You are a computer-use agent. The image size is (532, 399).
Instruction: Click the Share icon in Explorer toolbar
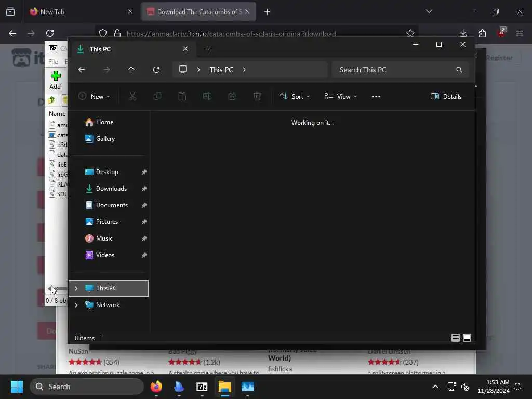point(232,96)
